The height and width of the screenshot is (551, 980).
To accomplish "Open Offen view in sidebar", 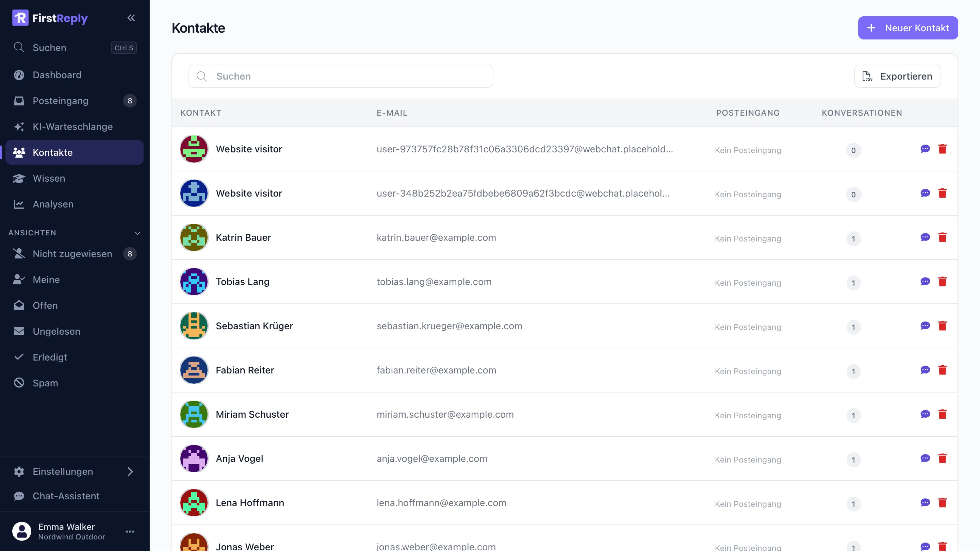I will [x=75, y=305].
